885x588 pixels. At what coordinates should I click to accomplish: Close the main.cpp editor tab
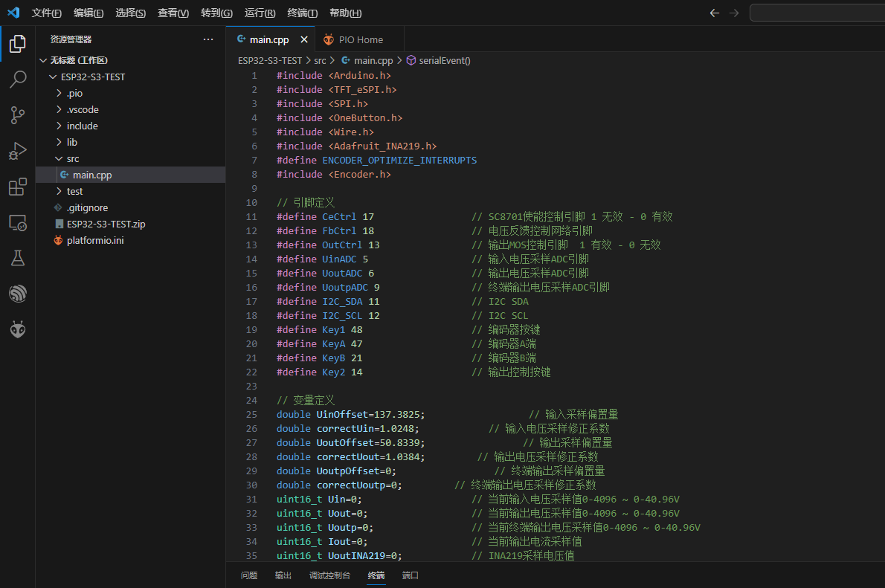(x=304, y=39)
